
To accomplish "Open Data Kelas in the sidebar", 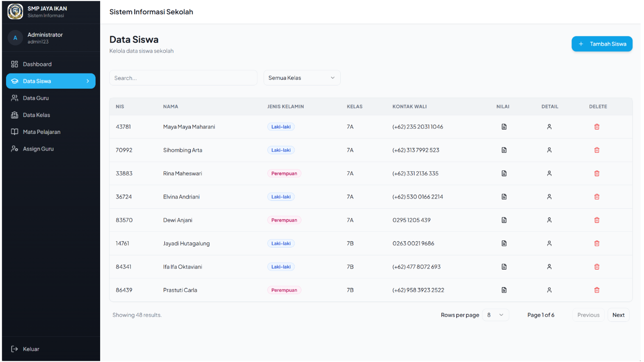I will click(51, 115).
